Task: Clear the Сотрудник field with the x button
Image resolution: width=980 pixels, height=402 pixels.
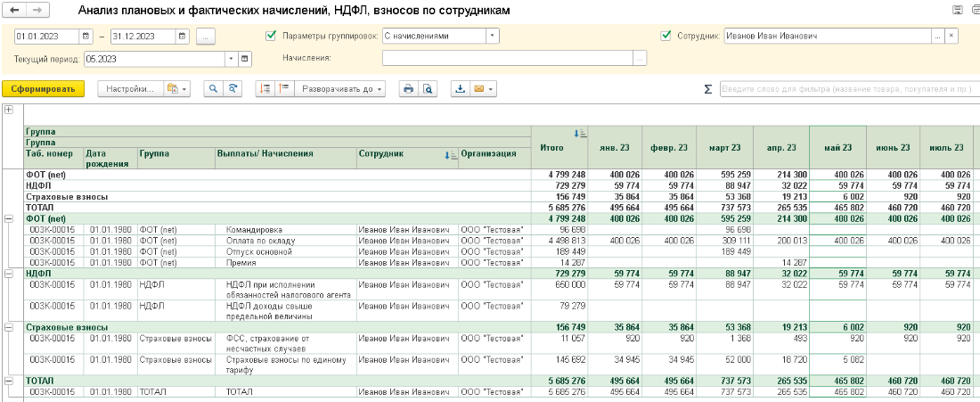Action: (951, 37)
